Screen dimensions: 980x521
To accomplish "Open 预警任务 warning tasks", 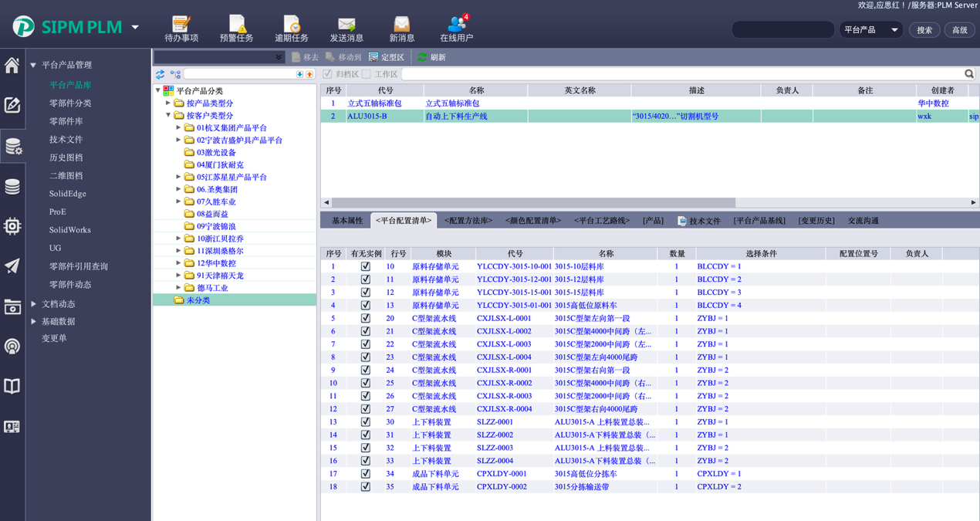I will [237, 25].
